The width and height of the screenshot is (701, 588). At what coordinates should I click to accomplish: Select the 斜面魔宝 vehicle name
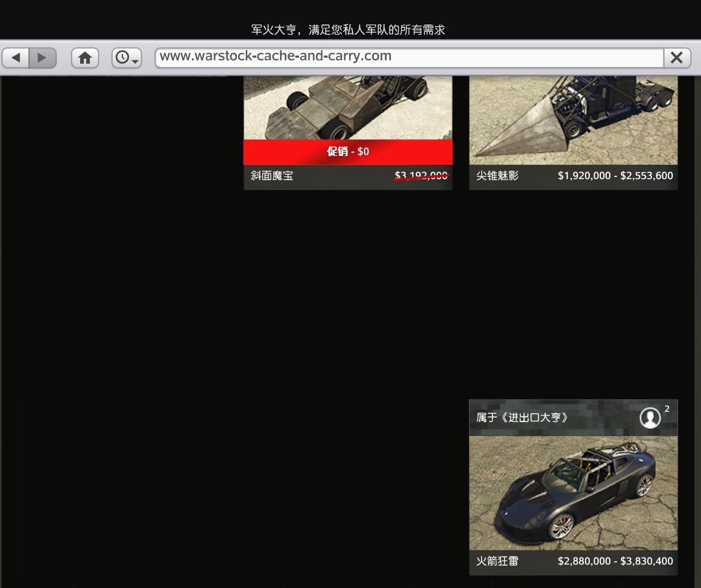272,176
